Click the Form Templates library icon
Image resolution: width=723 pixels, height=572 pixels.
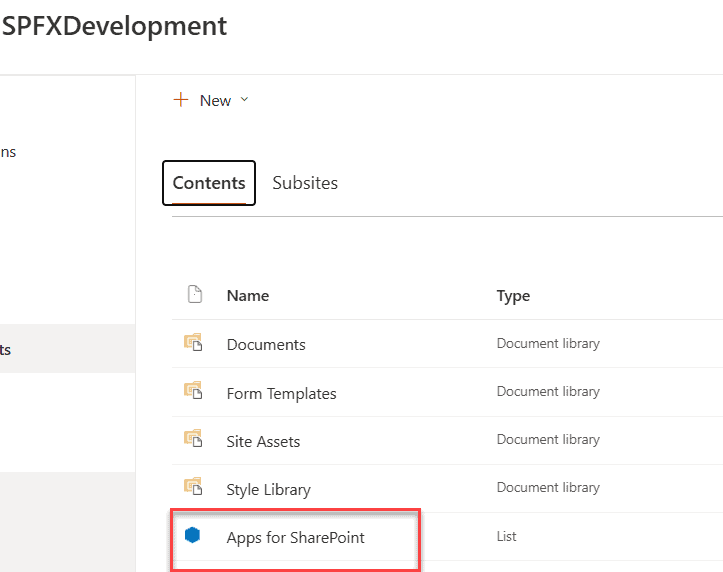point(193,390)
